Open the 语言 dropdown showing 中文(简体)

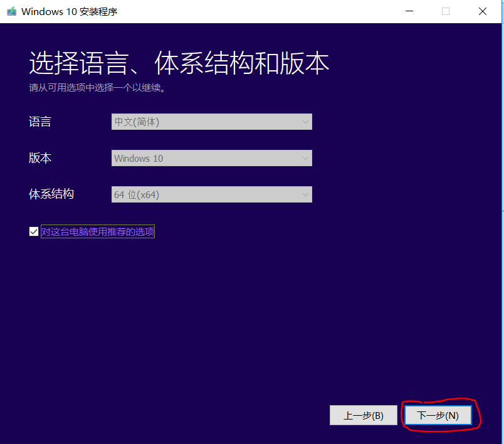(x=211, y=122)
